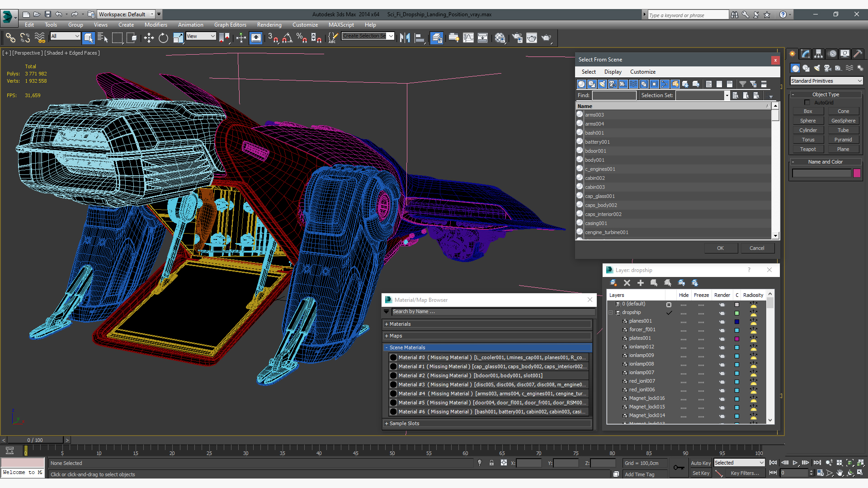Open the Modifiers menu

pos(156,25)
